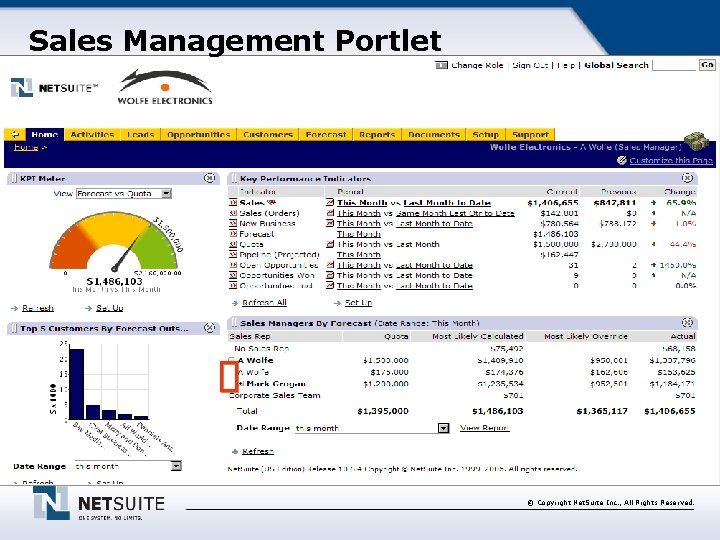Click the KPI Meter gauge needle
The width and height of the screenshot is (720, 540).
tap(126, 253)
